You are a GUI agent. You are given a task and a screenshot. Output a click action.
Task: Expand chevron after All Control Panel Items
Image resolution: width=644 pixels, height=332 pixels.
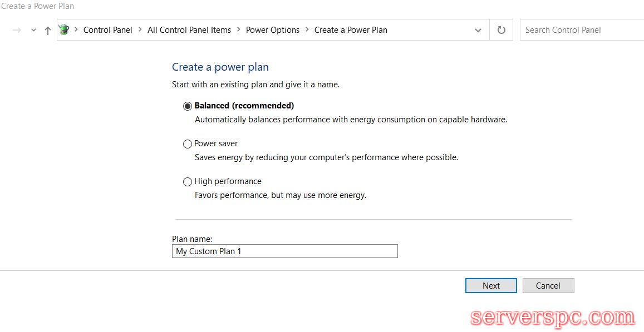point(239,30)
